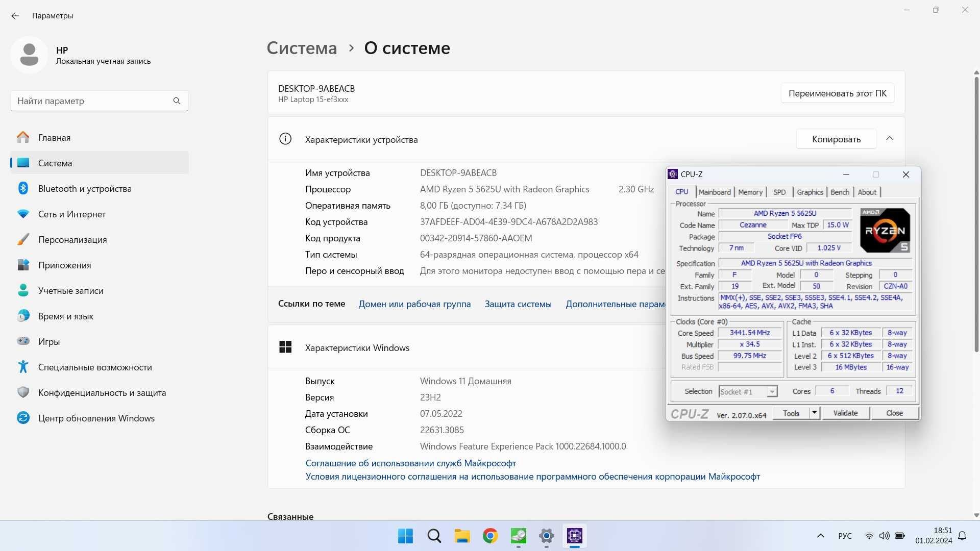The width and height of the screenshot is (980, 551).
Task: Click the battery icon in the tray
Action: coord(900,536)
